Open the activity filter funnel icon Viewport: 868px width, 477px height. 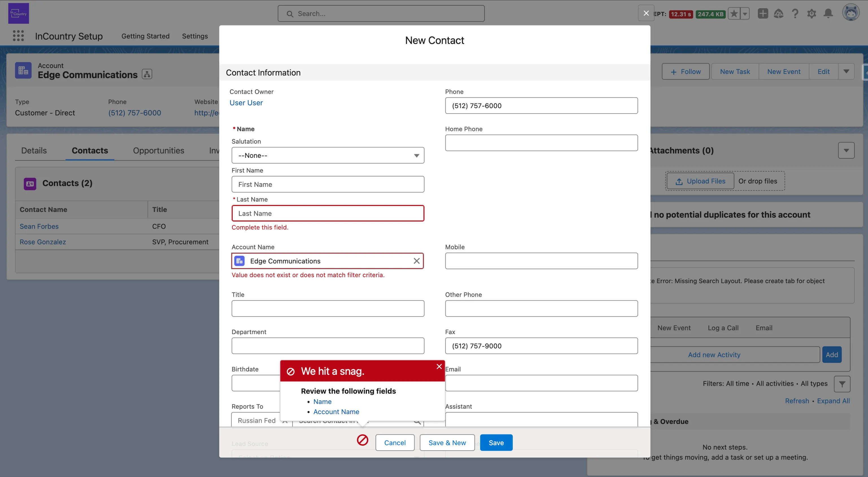[x=842, y=384]
